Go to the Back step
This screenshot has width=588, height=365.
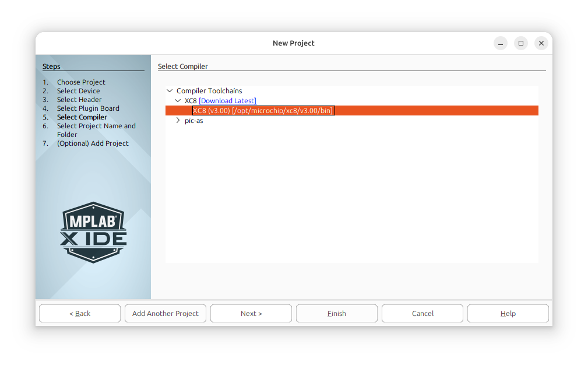(x=80, y=313)
